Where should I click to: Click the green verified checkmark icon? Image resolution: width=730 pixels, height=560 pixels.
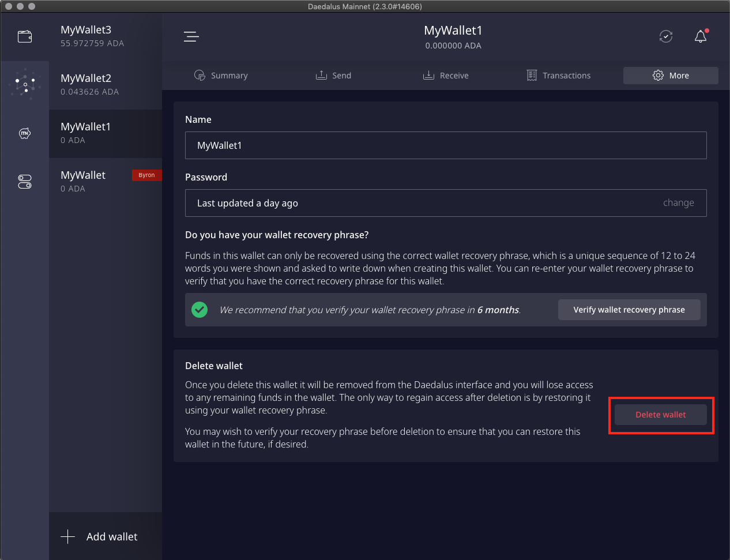tap(200, 310)
